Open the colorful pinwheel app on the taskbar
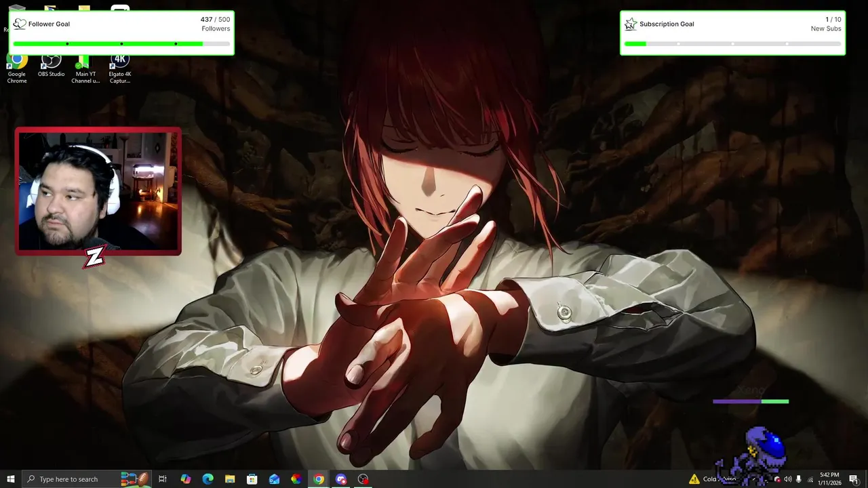The height and width of the screenshot is (488, 868). coord(296,479)
